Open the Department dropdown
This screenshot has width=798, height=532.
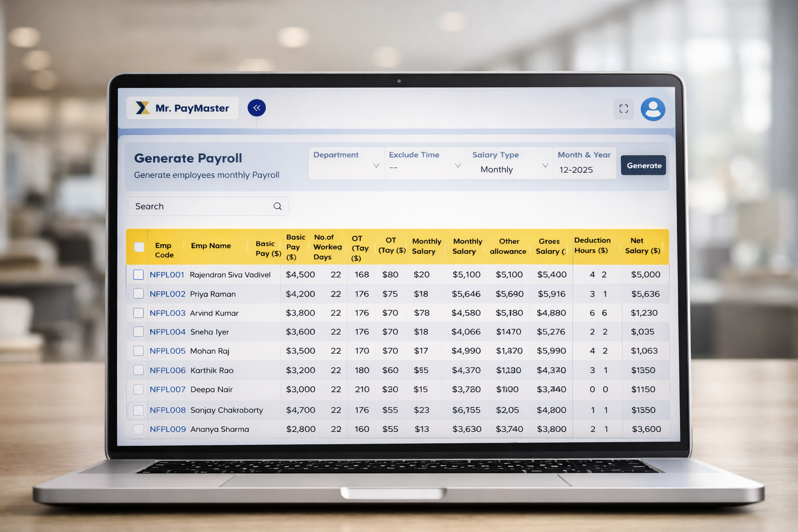345,163
